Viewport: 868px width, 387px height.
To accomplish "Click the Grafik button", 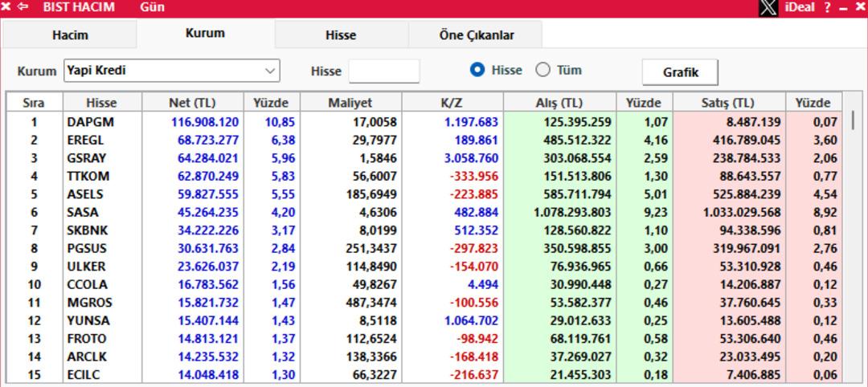I will [x=681, y=72].
